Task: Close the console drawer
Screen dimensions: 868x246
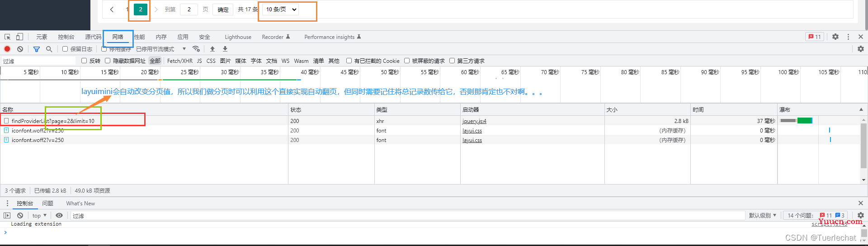Action: coord(861,203)
